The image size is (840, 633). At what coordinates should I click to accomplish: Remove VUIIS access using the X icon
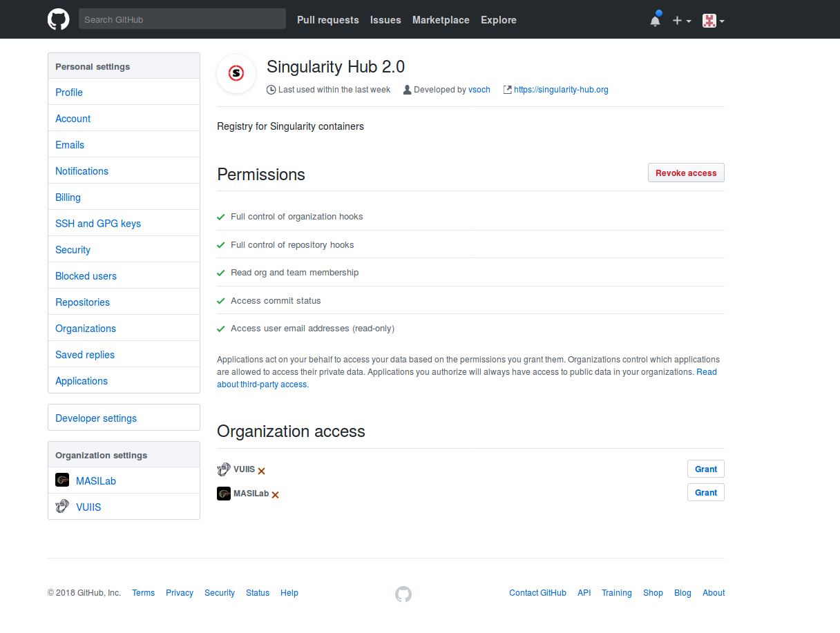(x=261, y=470)
